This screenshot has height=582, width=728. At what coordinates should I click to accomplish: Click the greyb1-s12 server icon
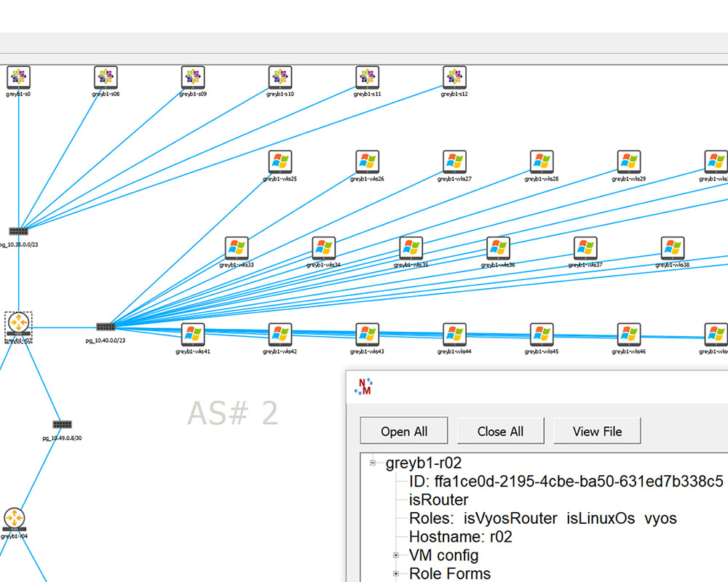click(x=454, y=77)
